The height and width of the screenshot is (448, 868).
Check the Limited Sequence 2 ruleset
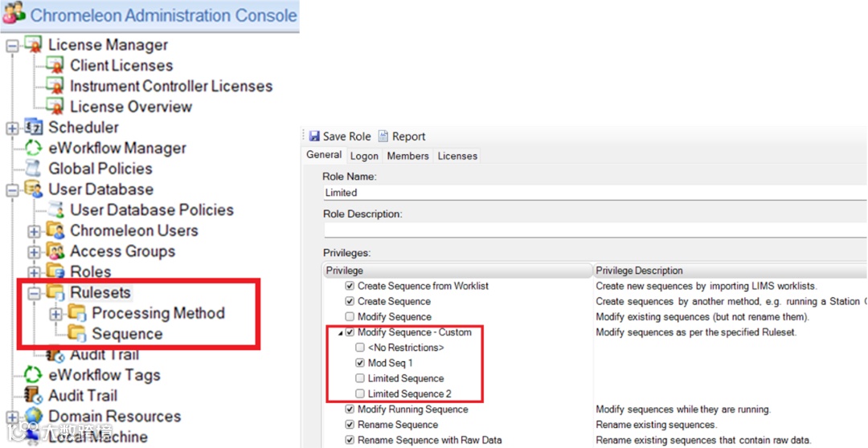(x=360, y=394)
